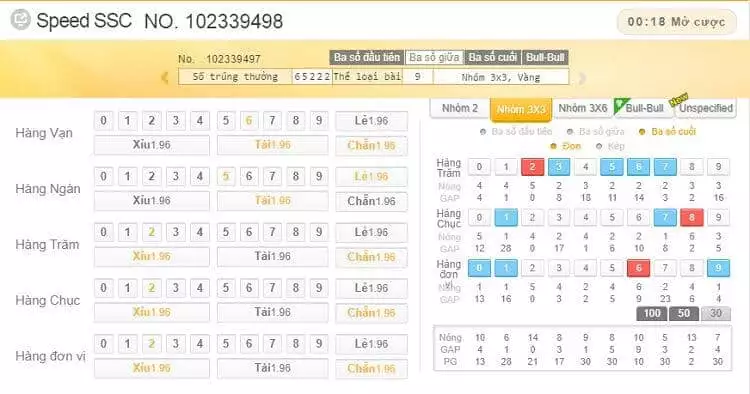Pick number 5 in Hàng Ngàn row
The height and width of the screenshot is (394, 750).
tap(226, 176)
